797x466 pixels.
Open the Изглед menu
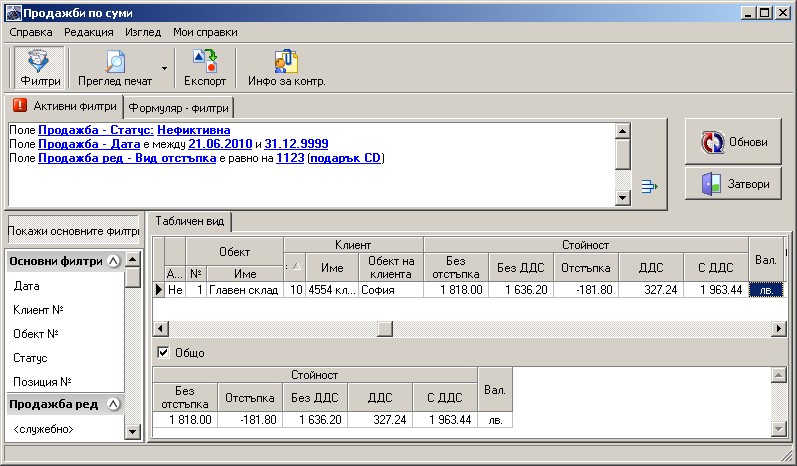(x=143, y=33)
